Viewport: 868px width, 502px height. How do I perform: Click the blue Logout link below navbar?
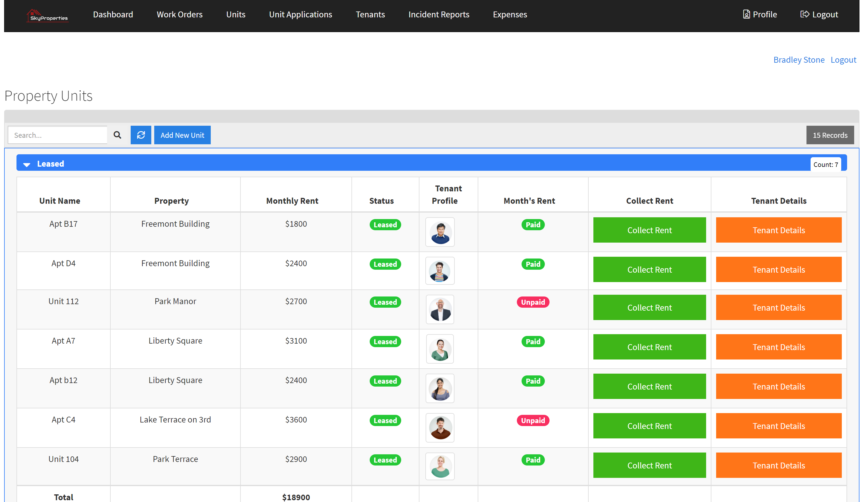pyautogui.click(x=843, y=59)
